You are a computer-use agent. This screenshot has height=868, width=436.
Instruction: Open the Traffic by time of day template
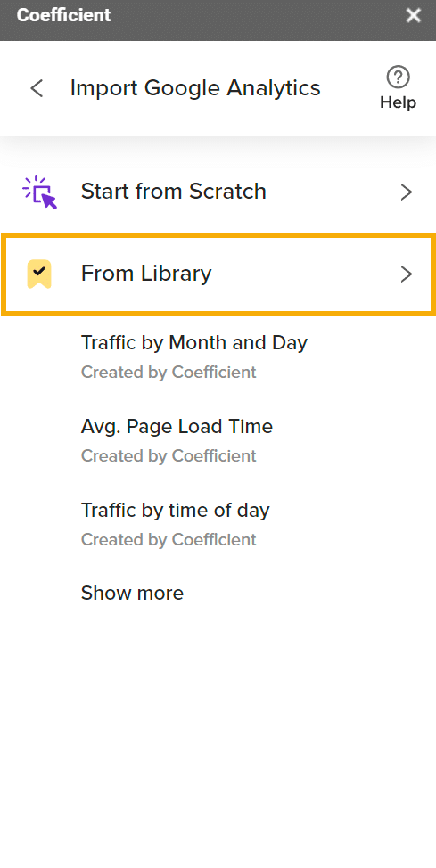[x=175, y=510]
